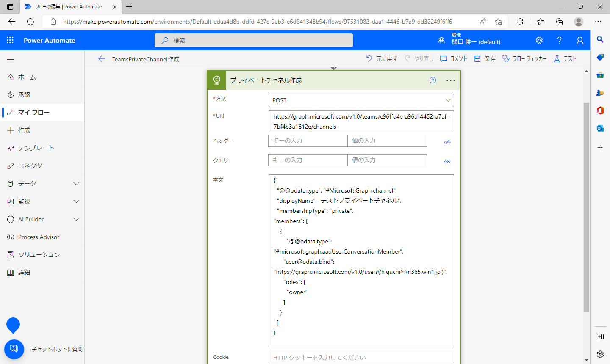Screen dimensions: 610x364
Task: Go back with the flow editor arrow
Action: pyautogui.click(x=102, y=59)
